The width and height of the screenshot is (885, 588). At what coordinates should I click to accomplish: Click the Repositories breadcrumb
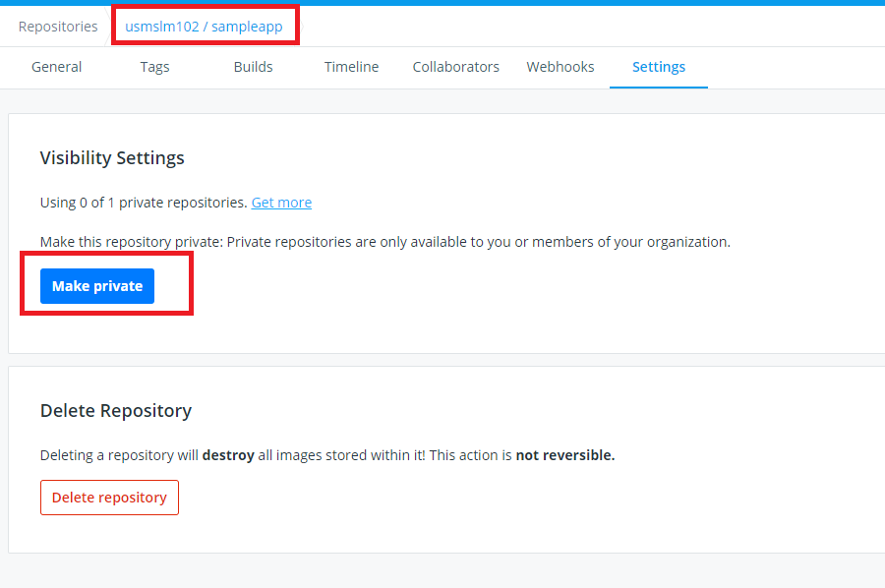pos(58,27)
